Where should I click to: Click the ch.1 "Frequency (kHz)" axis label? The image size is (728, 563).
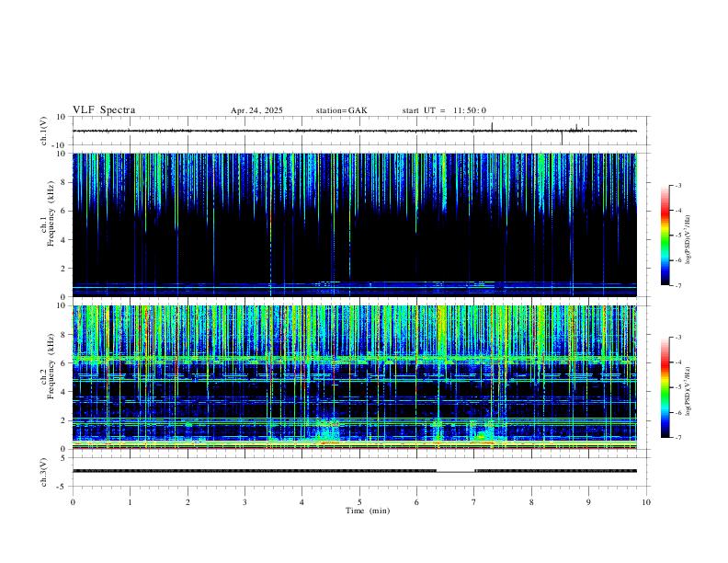coord(51,214)
